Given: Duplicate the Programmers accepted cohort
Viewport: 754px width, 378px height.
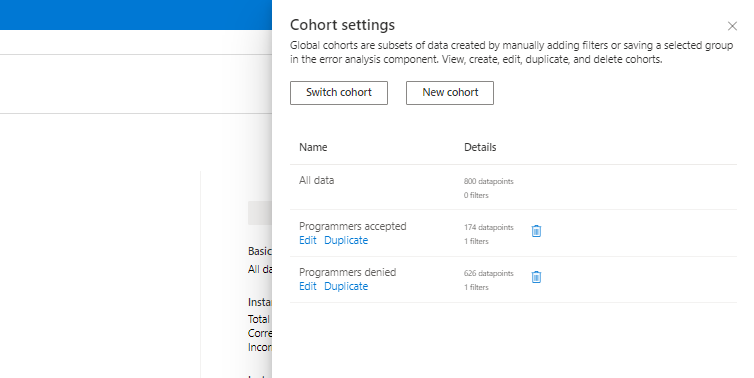Looking at the screenshot, I should (346, 240).
